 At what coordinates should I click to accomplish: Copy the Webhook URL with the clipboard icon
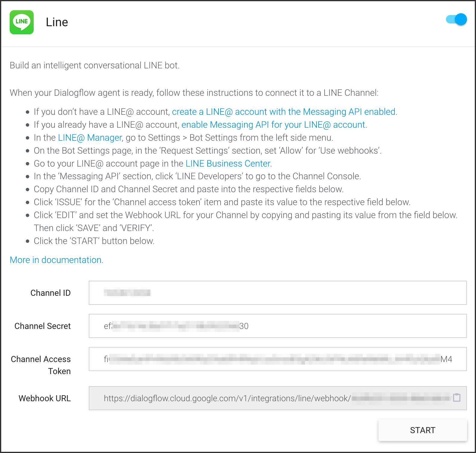(x=456, y=398)
